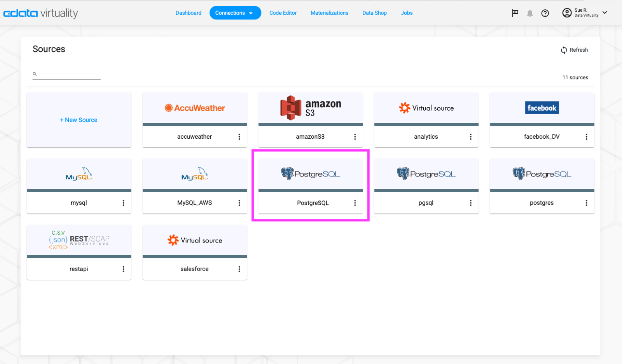Open the account chevron next to Sue R.

tap(605, 12)
